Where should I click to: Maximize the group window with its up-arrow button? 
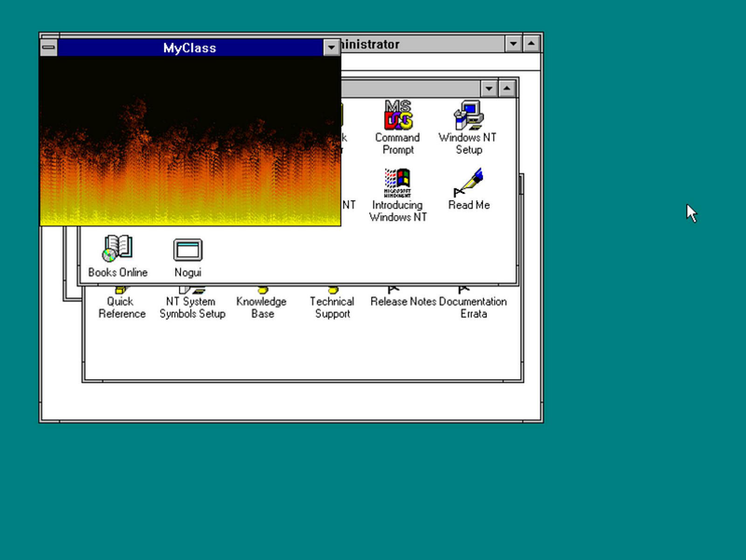click(x=507, y=88)
